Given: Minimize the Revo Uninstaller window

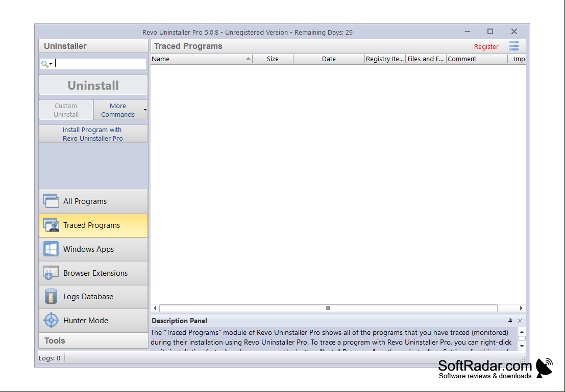Looking at the screenshot, I should tap(468, 32).
